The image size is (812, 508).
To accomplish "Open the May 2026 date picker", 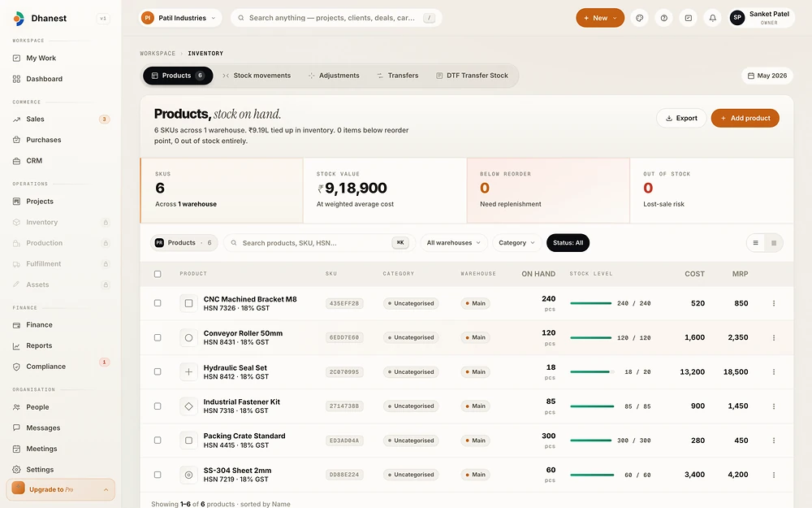I will (767, 76).
